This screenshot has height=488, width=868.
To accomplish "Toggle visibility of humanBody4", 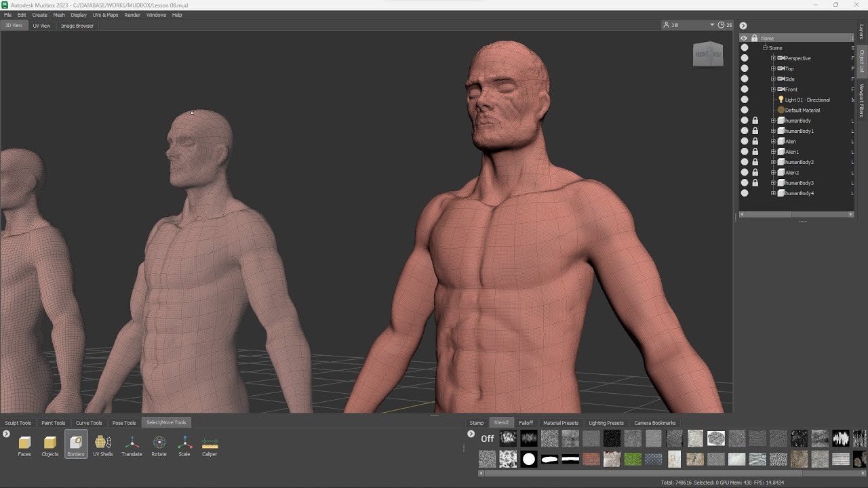I will (745, 193).
